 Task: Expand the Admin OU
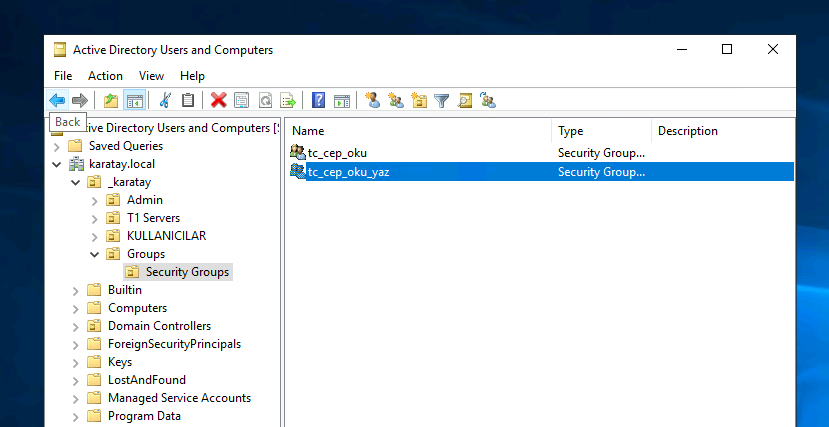(x=95, y=201)
